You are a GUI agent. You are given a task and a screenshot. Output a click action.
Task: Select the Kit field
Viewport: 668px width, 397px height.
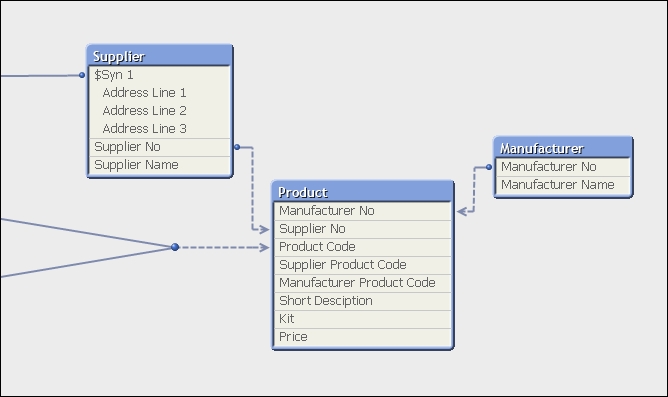(363, 319)
